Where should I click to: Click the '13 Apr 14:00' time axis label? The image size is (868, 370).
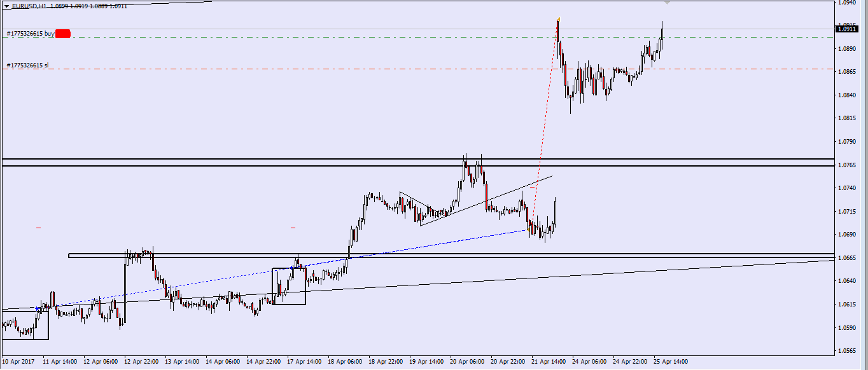pos(182,361)
